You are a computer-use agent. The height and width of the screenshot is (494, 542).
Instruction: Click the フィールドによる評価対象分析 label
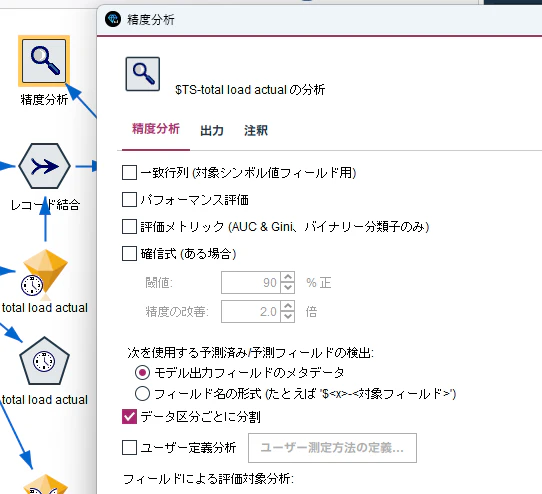point(208,479)
